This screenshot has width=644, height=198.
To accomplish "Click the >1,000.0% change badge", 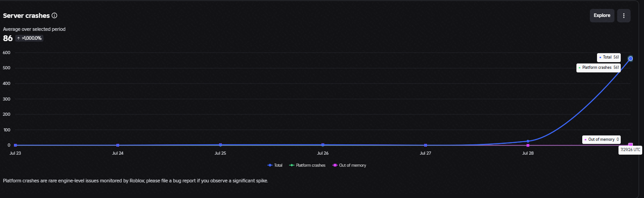I will 29,38.
